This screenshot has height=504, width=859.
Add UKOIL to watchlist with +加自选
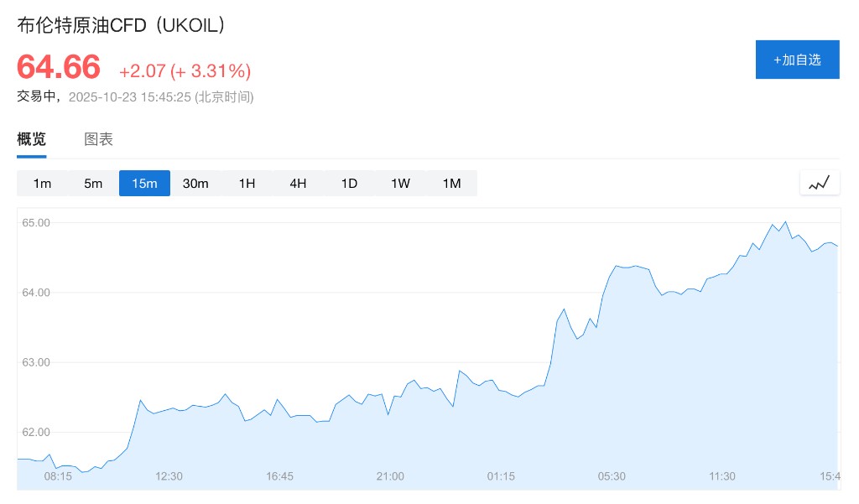[x=797, y=60]
